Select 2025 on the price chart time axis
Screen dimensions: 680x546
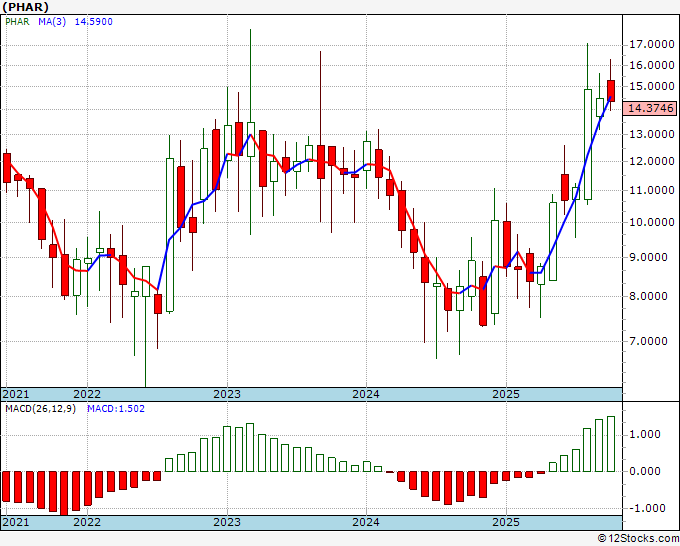coord(506,394)
